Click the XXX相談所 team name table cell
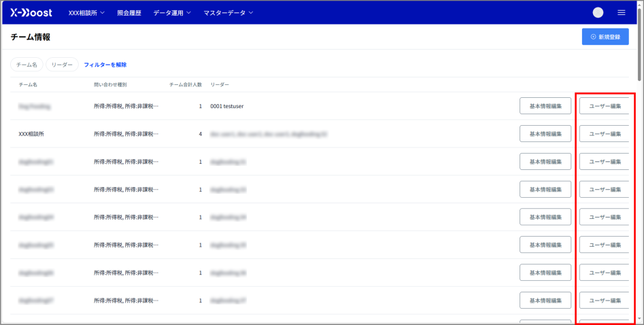The width and height of the screenshot is (644, 325). coord(31,134)
